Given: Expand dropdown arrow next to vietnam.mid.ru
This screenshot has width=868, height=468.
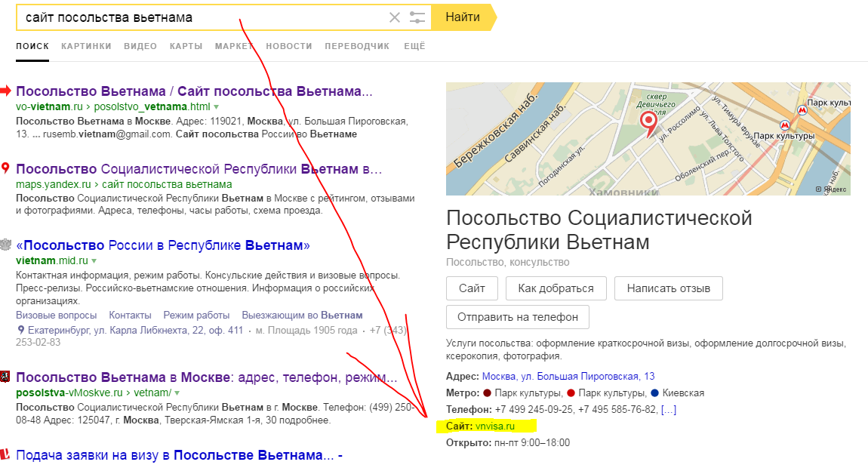Looking at the screenshot, I should coord(94,261).
